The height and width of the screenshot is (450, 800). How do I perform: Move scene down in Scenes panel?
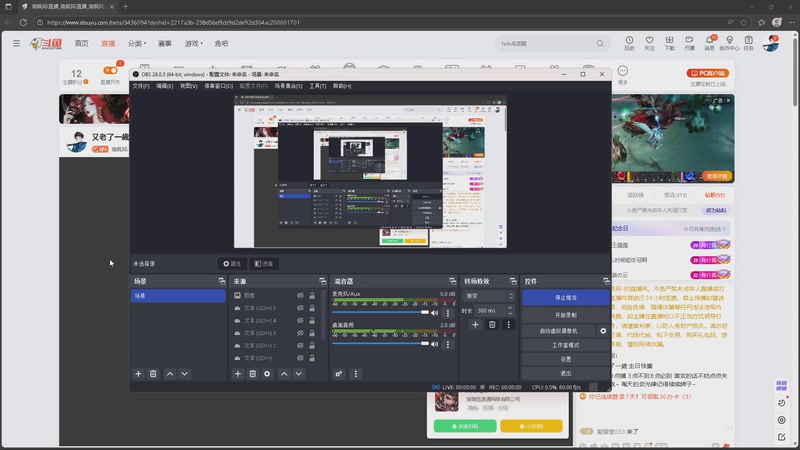(185, 374)
